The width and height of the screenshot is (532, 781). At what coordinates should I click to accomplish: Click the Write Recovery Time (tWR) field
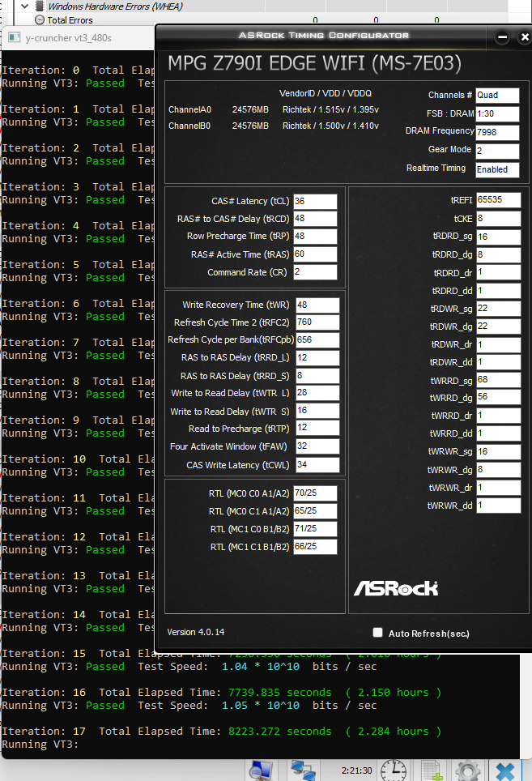(x=317, y=305)
